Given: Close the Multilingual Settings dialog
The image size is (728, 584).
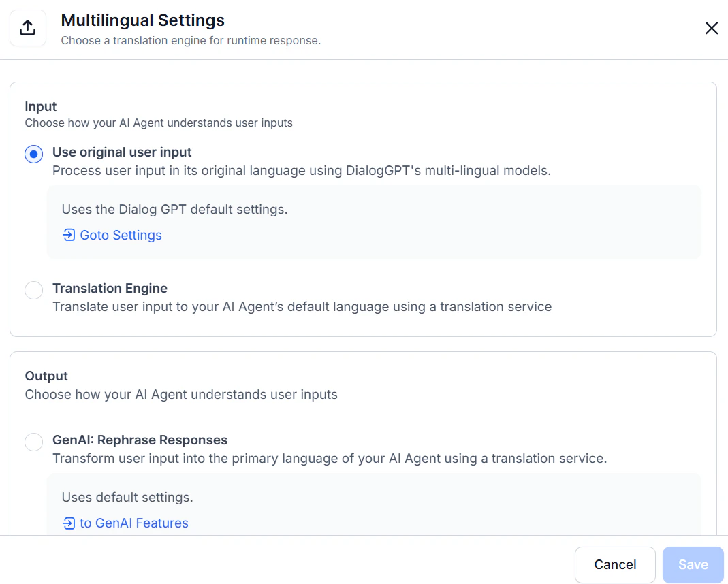Looking at the screenshot, I should pyautogui.click(x=711, y=28).
